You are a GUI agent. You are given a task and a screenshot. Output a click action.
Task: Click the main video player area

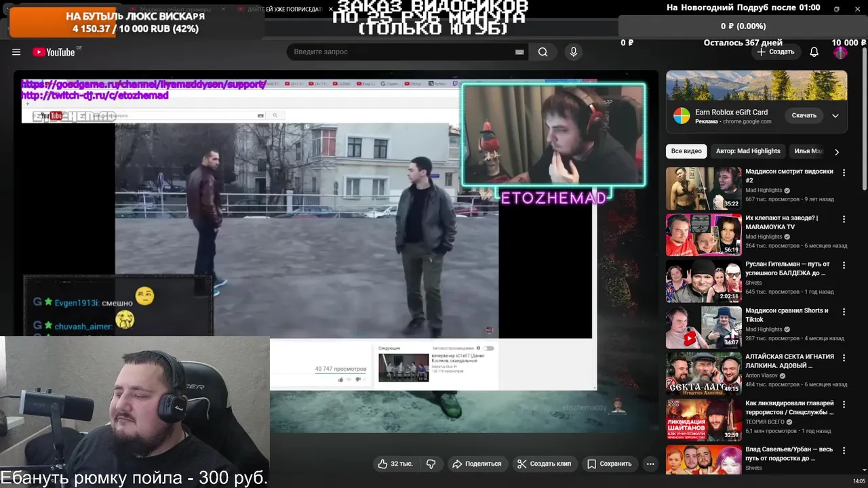pyautogui.click(x=336, y=251)
